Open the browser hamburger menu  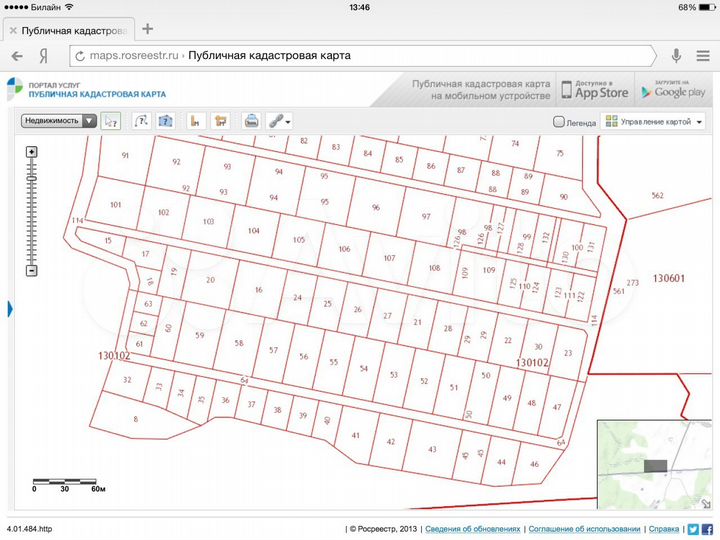pyautogui.click(x=703, y=56)
